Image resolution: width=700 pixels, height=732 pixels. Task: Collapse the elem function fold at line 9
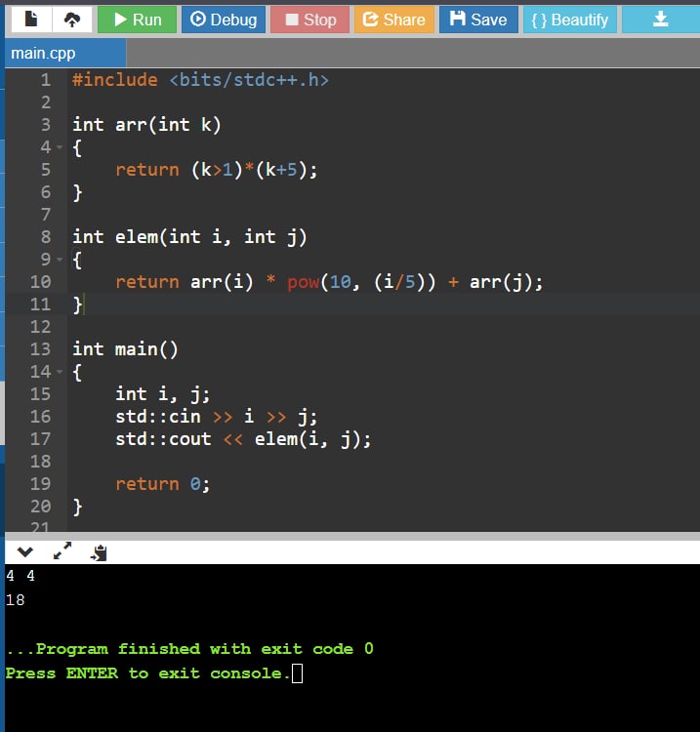coord(60,259)
